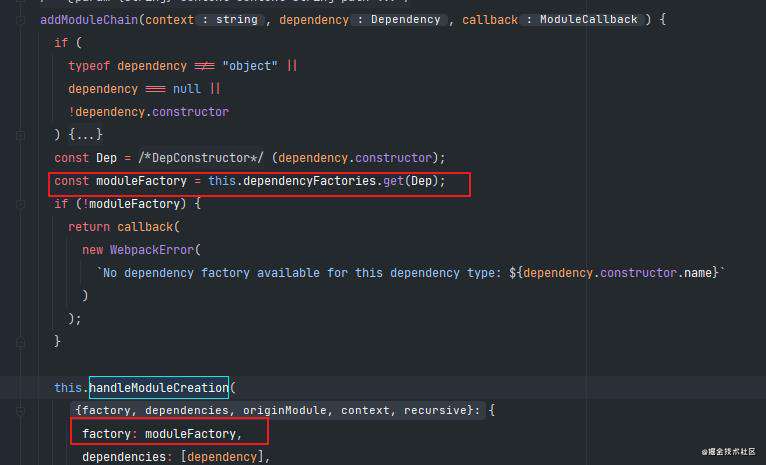Click the closing-brace fold marker after the return callback block

coord(21,342)
